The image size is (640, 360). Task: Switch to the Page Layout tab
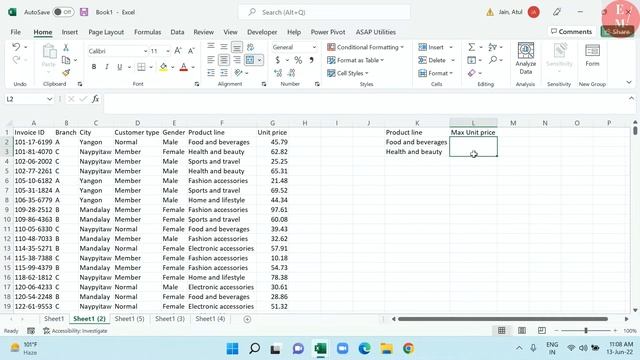pos(106,32)
